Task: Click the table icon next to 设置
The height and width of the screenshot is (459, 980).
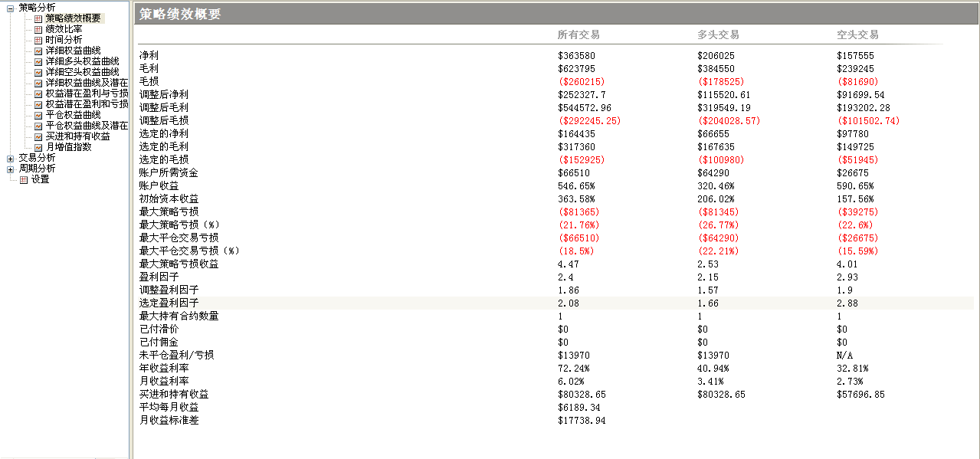Action: [x=24, y=179]
